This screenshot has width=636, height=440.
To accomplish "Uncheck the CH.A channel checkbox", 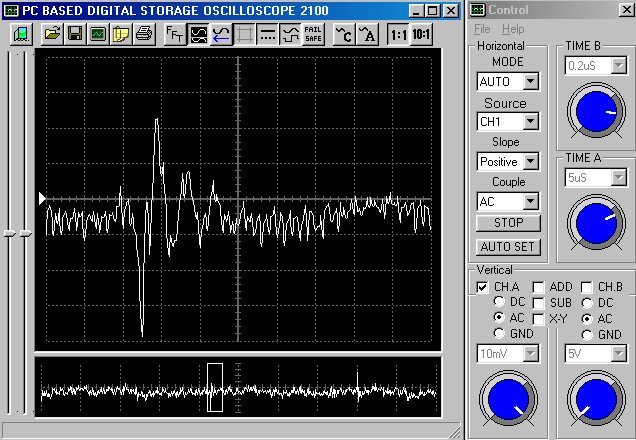I will 484,287.
